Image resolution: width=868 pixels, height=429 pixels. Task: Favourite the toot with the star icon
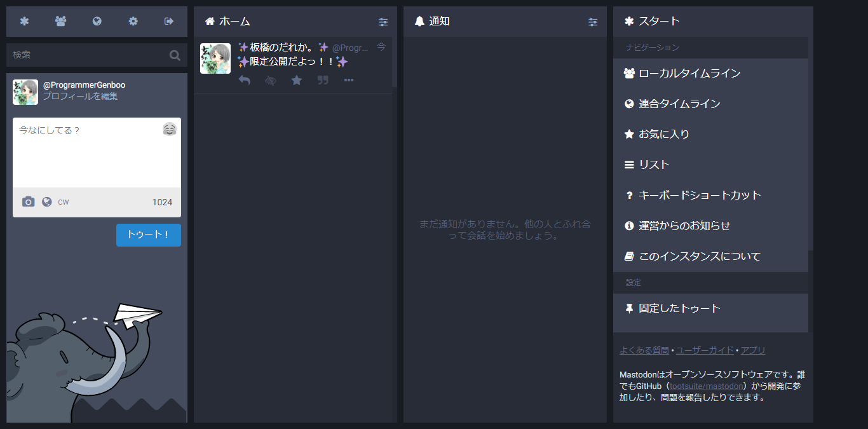[x=296, y=80]
